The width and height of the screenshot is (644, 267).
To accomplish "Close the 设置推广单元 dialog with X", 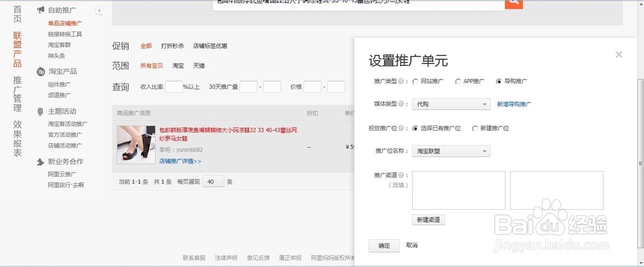I will (618, 55).
